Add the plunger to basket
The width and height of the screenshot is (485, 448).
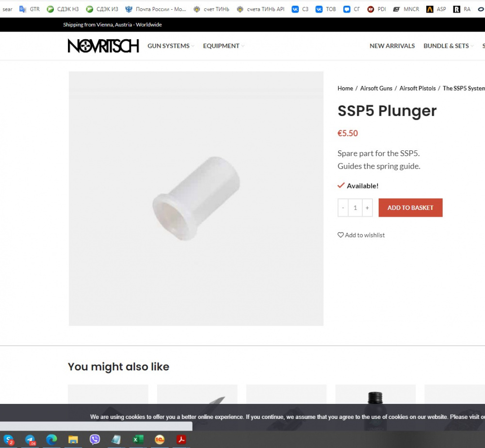click(x=410, y=208)
